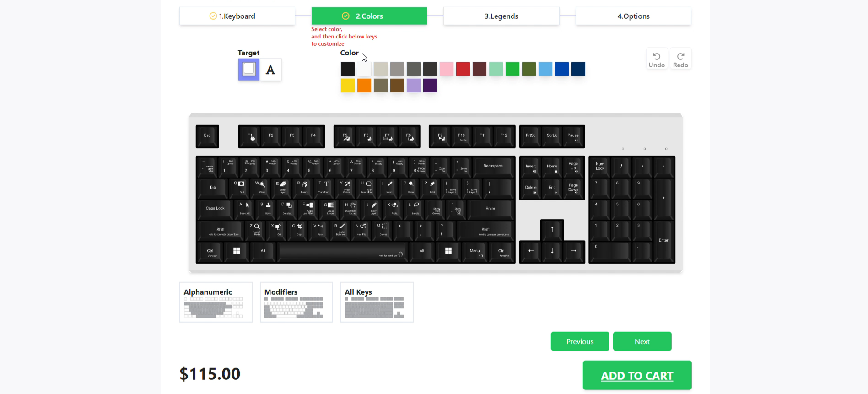Click the Previous button
Screen dimensions: 868x394
click(x=580, y=341)
